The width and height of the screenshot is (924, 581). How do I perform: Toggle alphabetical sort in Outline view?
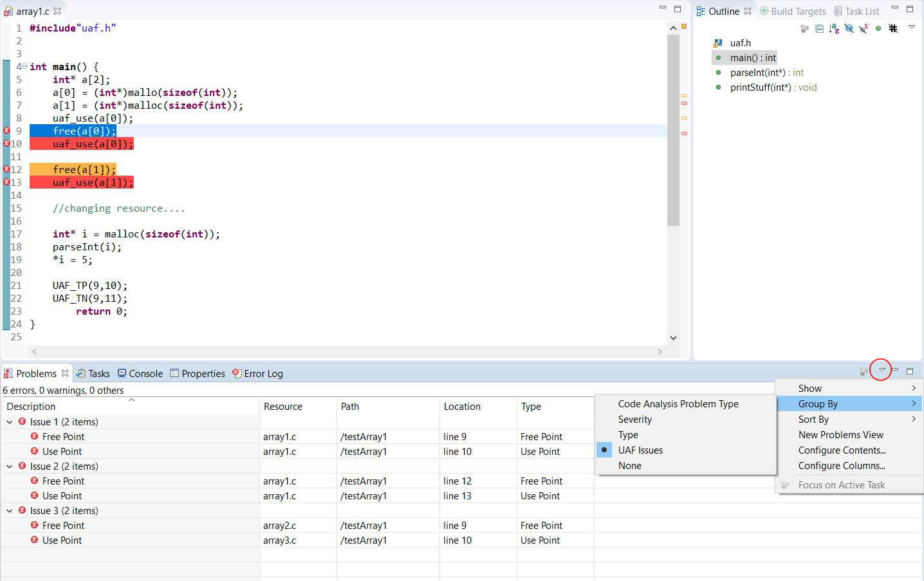pyautogui.click(x=834, y=28)
